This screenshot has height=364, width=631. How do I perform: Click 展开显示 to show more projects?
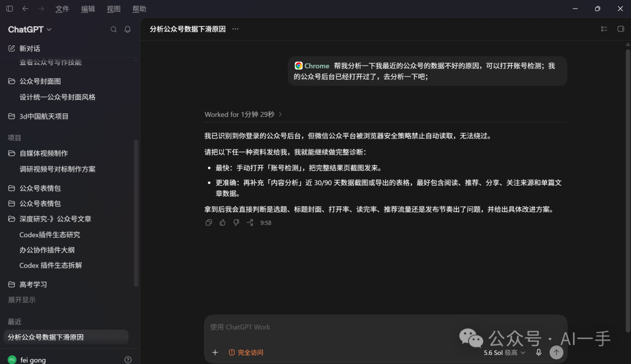click(x=22, y=300)
